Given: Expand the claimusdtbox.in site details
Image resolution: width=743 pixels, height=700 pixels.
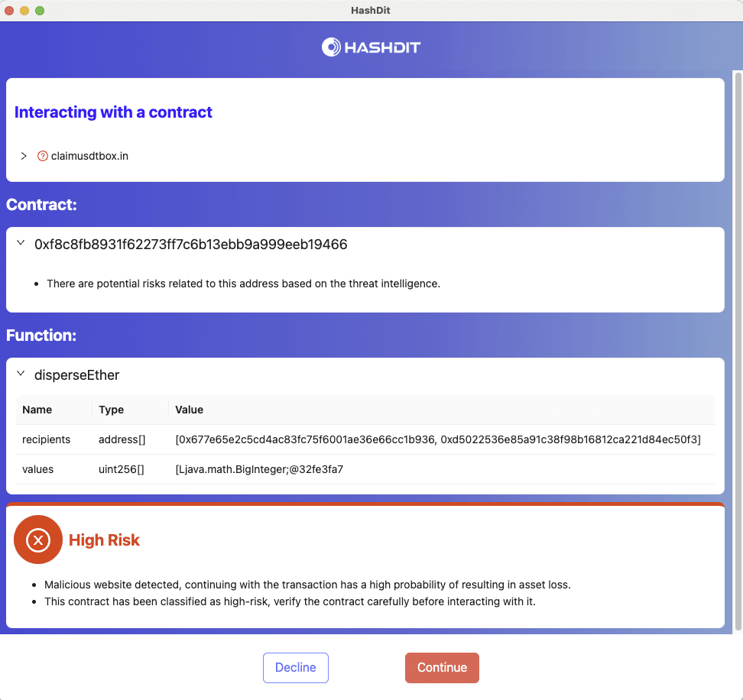Looking at the screenshot, I should pyautogui.click(x=24, y=156).
